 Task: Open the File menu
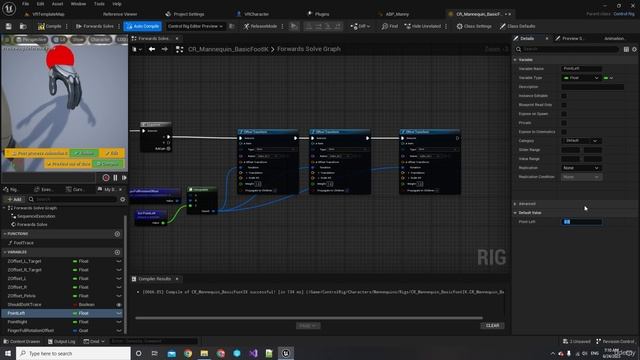coord(25,4)
